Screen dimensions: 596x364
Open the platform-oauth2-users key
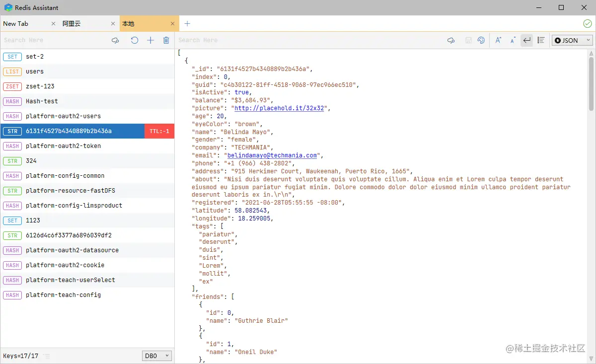87,116
